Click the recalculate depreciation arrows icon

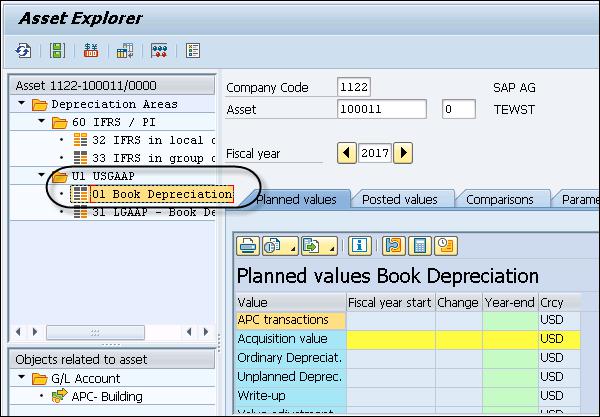pyautogui.click(x=394, y=246)
